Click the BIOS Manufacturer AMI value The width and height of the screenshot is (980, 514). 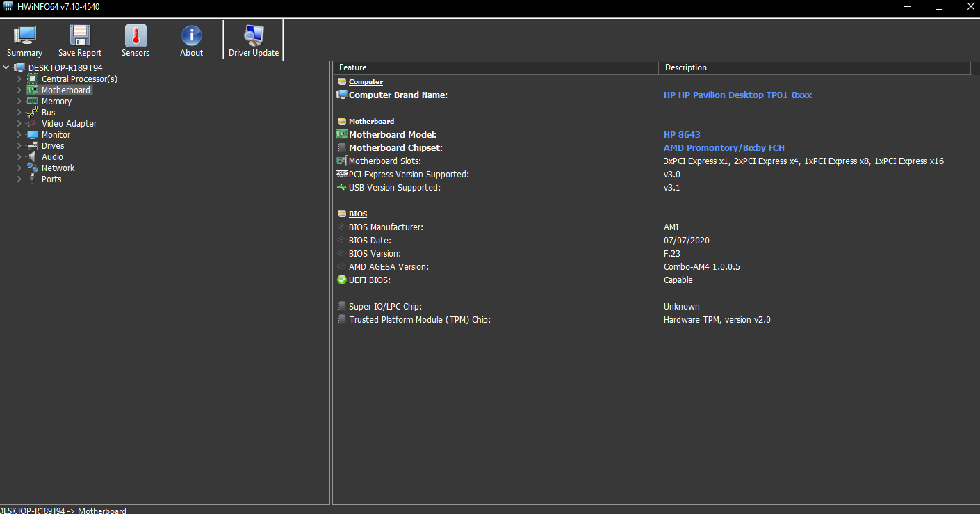(671, 227)
